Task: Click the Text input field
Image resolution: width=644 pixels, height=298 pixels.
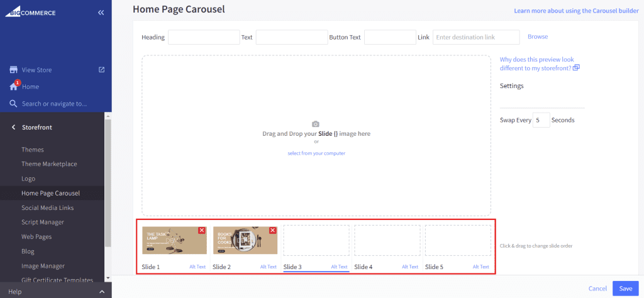Action: [292, 37]
